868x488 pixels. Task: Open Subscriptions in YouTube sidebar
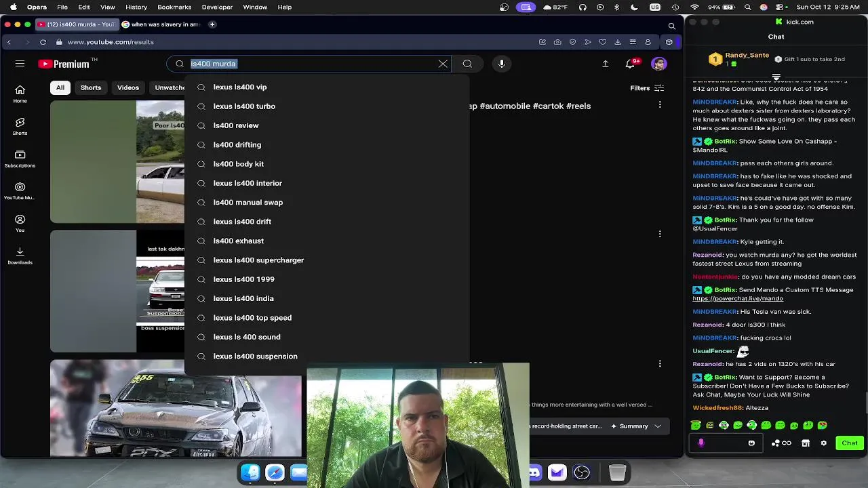coord(20,159)
